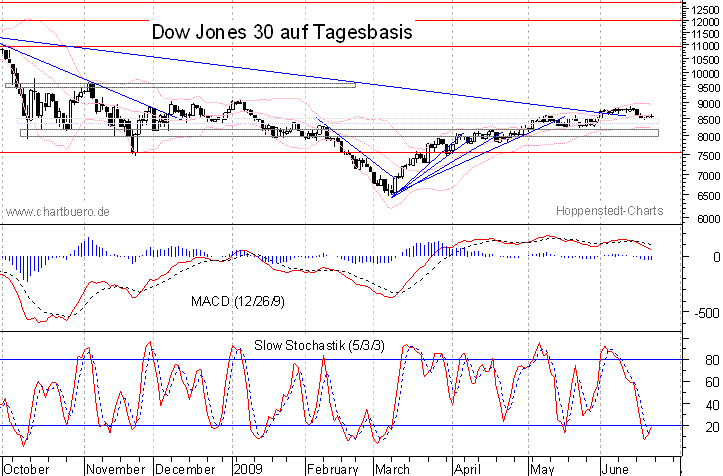Select the 'June' month label on time axis
The width and height of the screenshot is (723, 476).
[x=615, y=469]
